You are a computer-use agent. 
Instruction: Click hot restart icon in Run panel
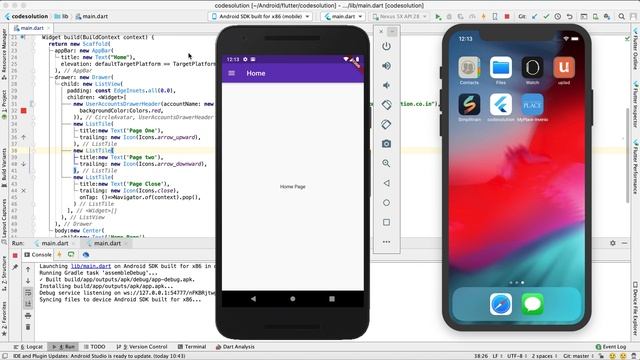pos(71,255)
